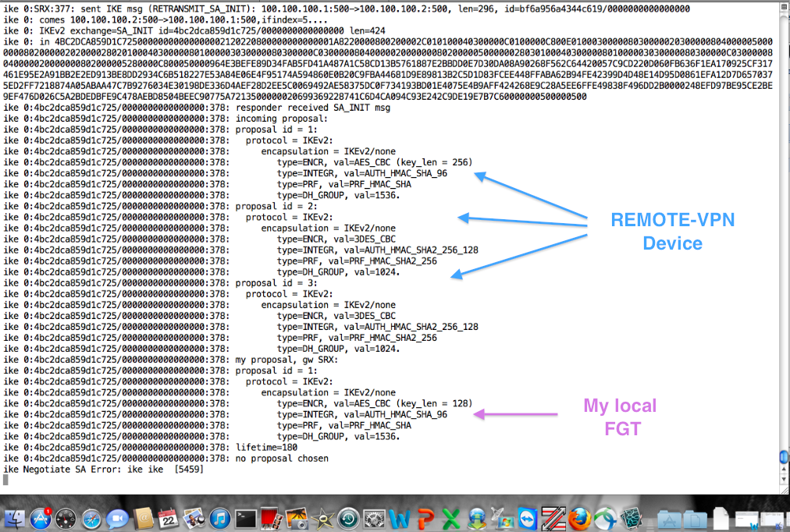Open Address Book in the Dock
This screenshot has height=532, width=790.
click(x=143, y=519)
